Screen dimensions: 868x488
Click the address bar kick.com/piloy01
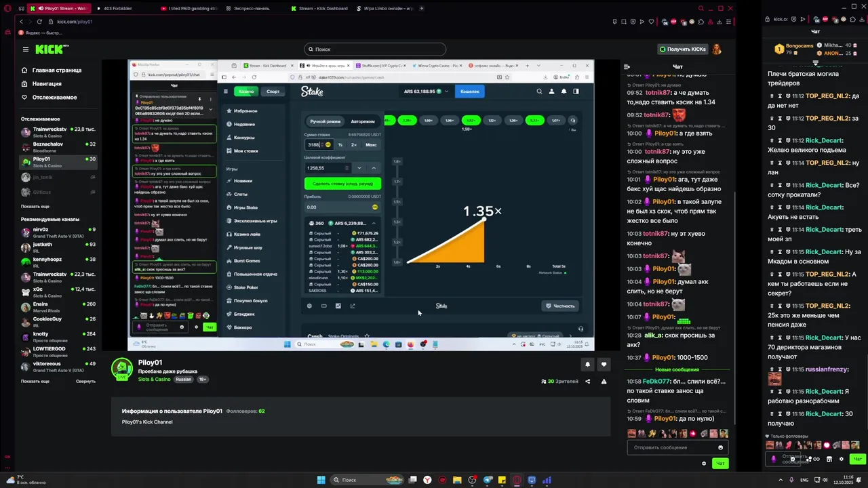[x=75, y=22]
